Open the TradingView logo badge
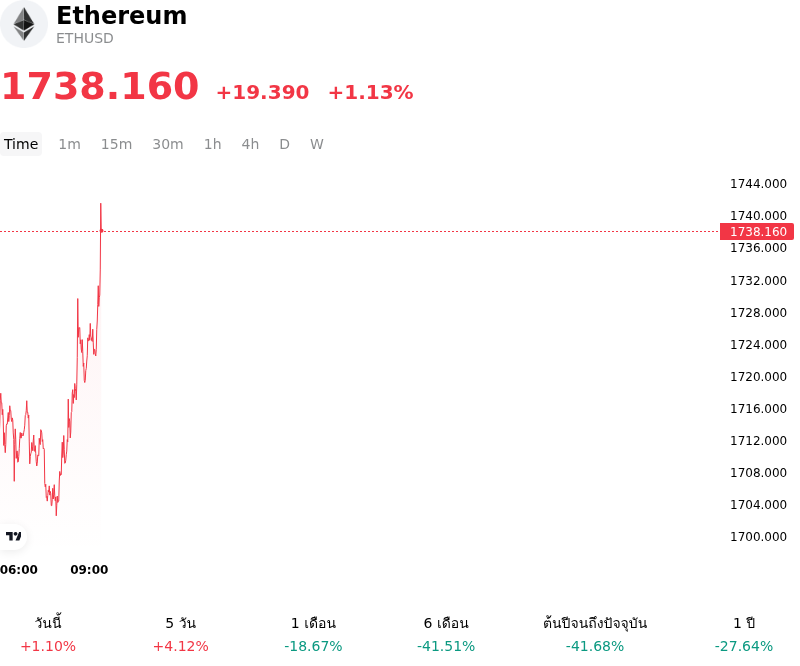This screenshot has height=666, width=800. tap(13, 536)
